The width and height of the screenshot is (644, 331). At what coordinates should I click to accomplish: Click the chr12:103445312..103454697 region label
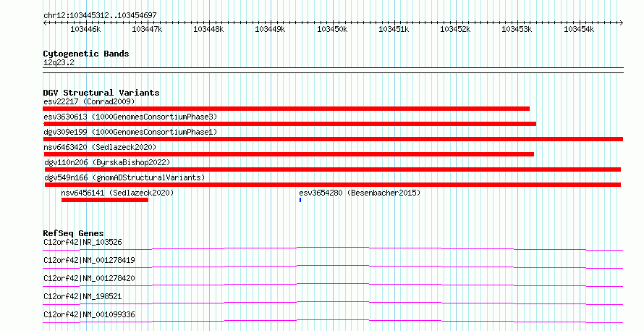point(100,16)
